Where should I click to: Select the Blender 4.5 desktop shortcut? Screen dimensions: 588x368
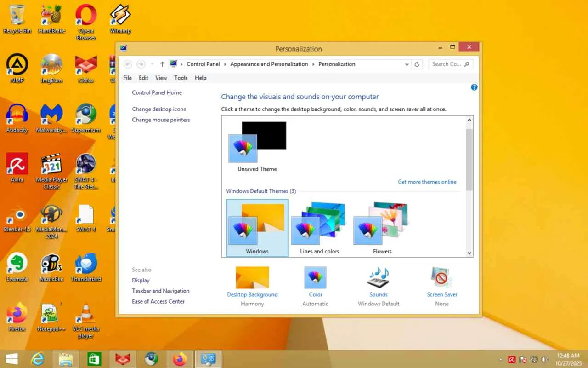click(x=17, y=218)
